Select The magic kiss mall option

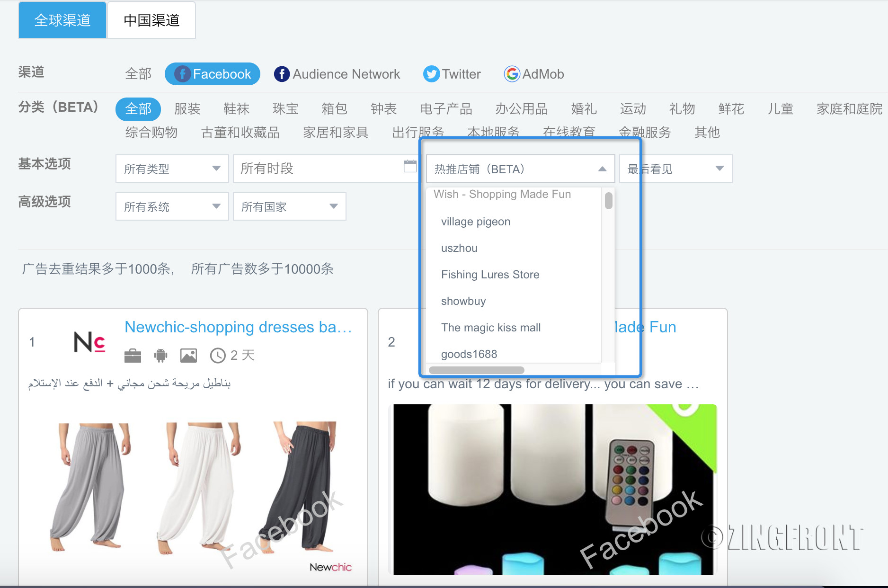pyautogui.click(x=514, y=328)
